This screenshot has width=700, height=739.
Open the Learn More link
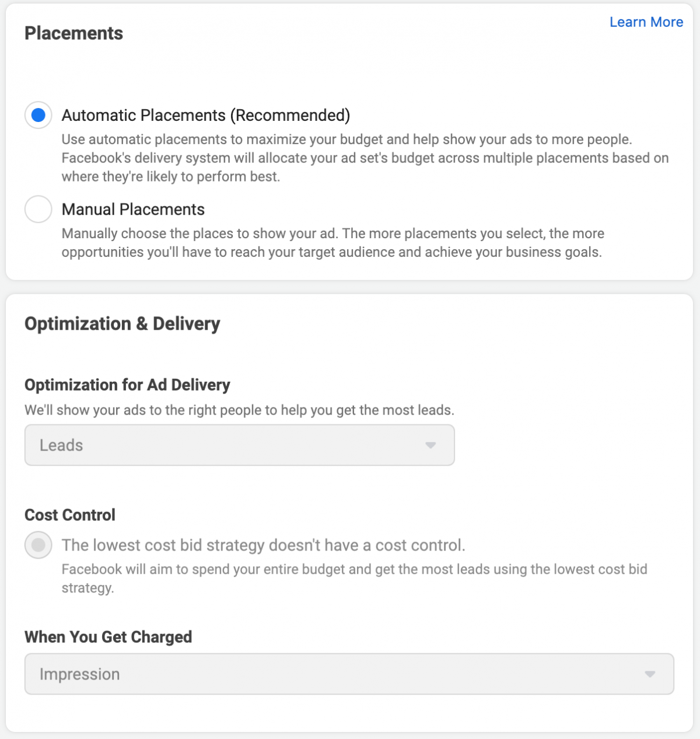[x=646, y=22]
